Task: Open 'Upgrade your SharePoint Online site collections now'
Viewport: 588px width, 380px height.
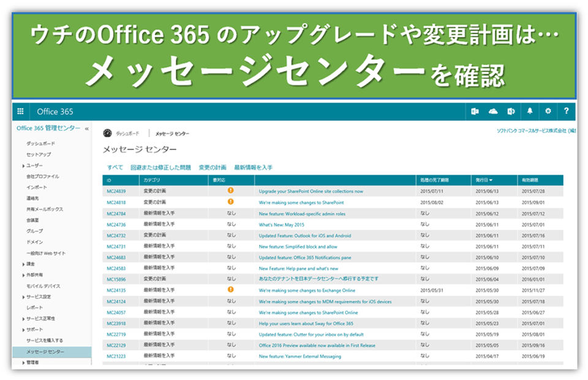Action: (311, 191)
